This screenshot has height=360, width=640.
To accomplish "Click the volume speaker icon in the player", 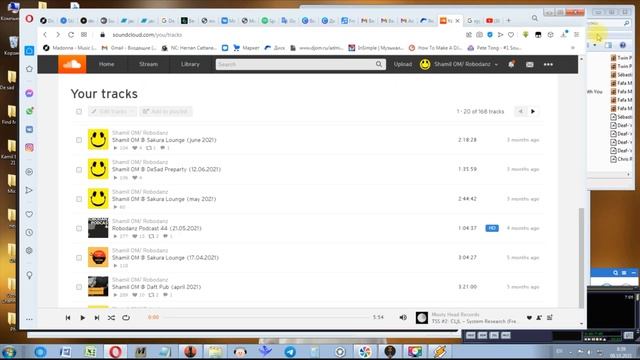I will click(x=403, y=318).
